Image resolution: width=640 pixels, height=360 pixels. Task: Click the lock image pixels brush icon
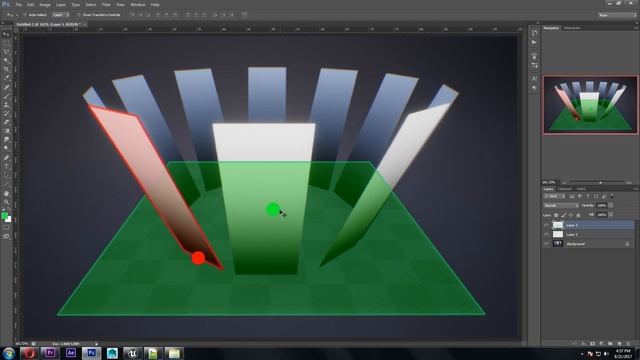[x=564, y=215]
